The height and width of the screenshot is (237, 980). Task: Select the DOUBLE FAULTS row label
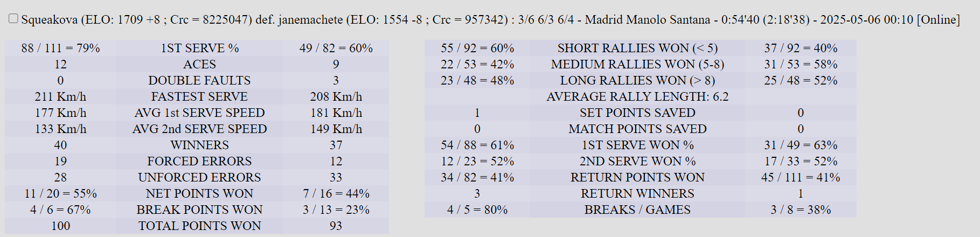click(199, 81)
